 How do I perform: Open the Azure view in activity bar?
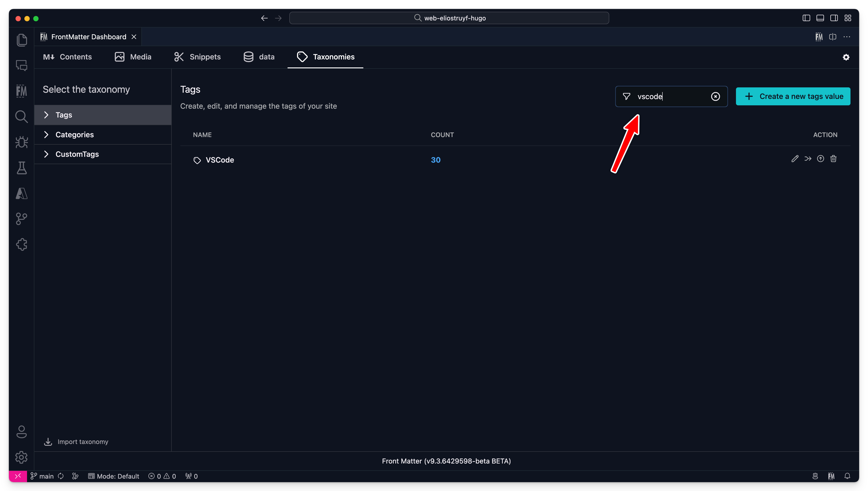coord(21,194)
